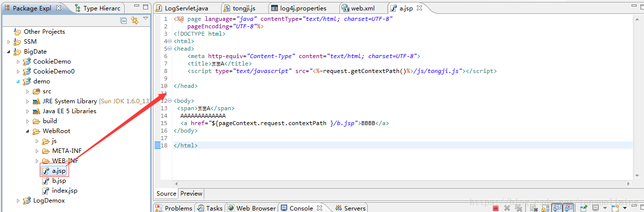Close the Package Explorer tab

tap(59, 8)
